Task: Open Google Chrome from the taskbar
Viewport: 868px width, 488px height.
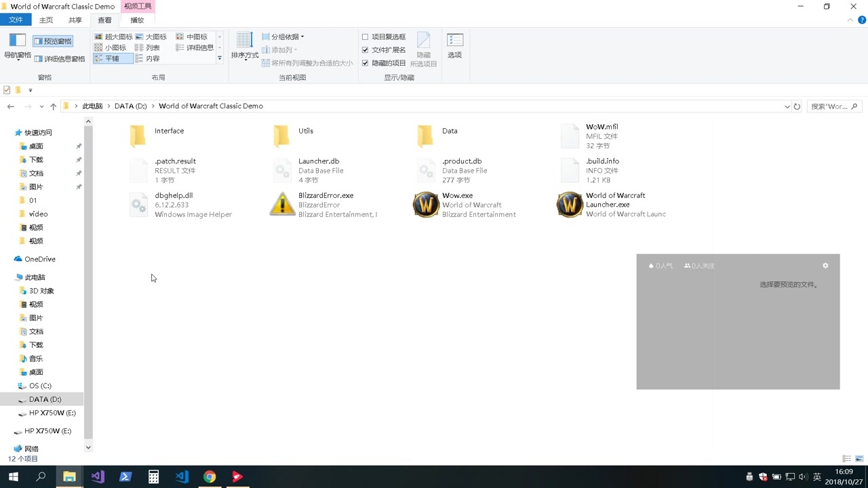Action: pos(210,476)
